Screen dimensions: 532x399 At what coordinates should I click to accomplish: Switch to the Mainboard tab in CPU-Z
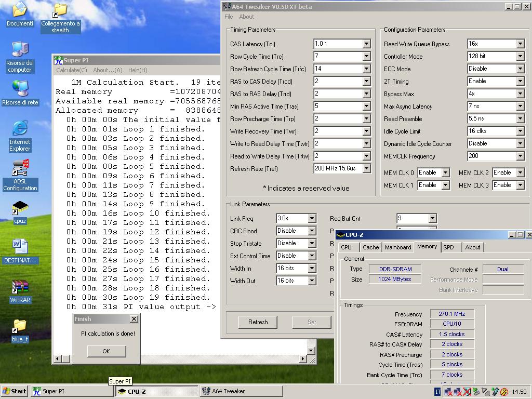(398, 247)
